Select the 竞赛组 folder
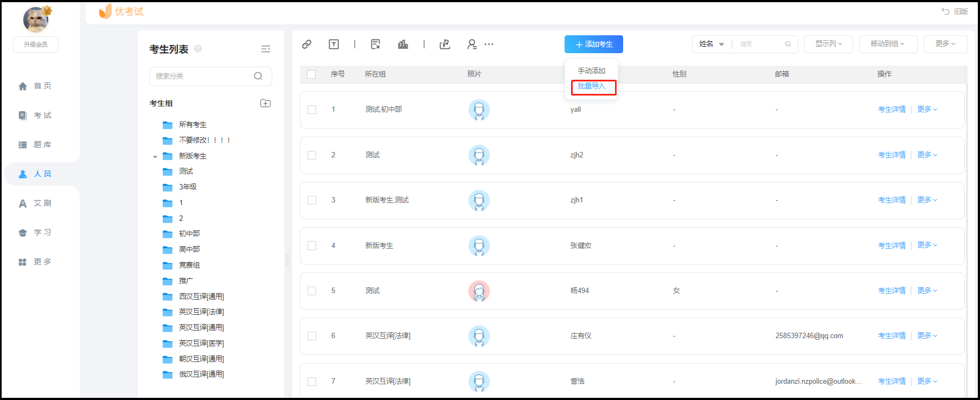The image size is (980, 400). pyautogui.click(x=181, y=265)
